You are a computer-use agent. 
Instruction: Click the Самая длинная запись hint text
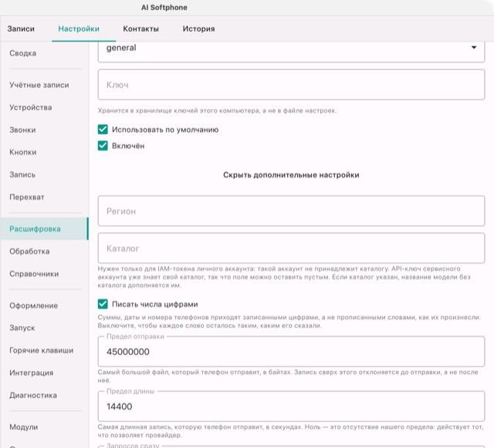pos(290,431)
